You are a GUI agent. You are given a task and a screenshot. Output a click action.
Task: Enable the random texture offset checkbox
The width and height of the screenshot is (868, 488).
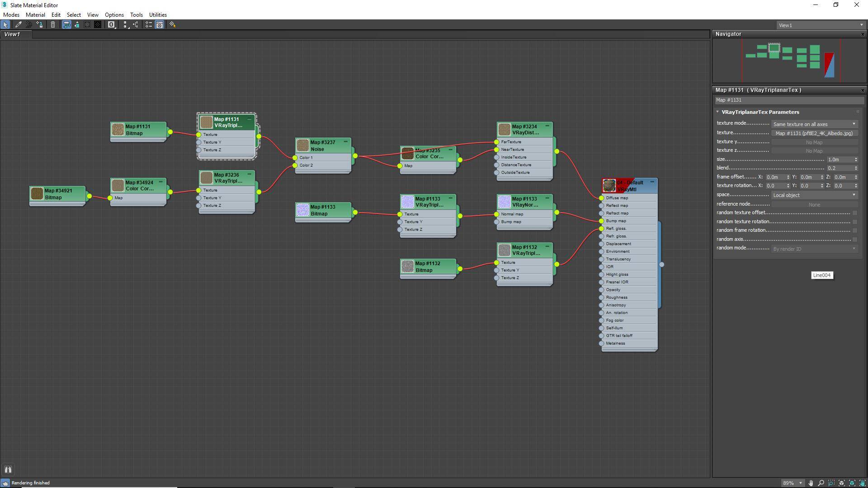(854, 213)
